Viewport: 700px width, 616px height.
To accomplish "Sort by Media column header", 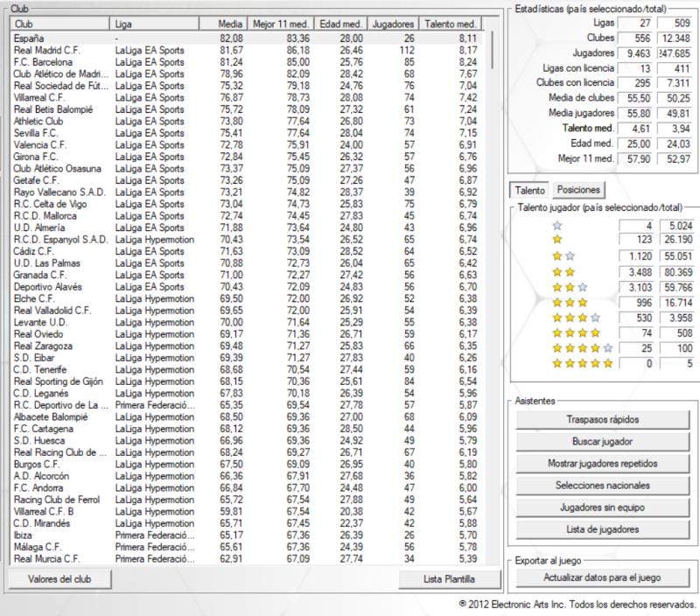I will [x=223, y=24].
